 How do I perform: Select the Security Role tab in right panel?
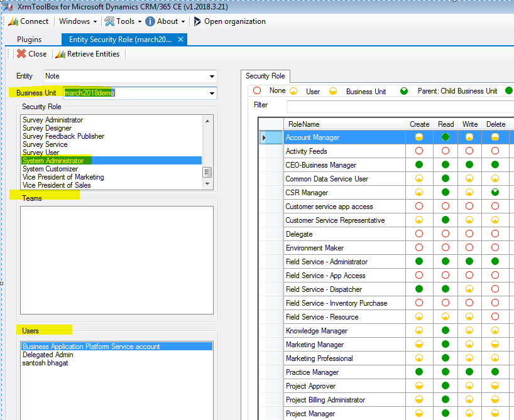pos(265,76)
